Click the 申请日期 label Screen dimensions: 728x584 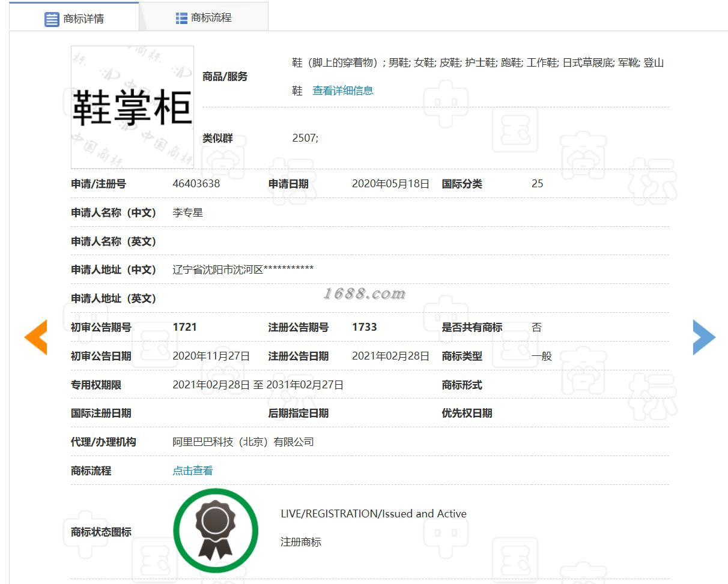288,184
